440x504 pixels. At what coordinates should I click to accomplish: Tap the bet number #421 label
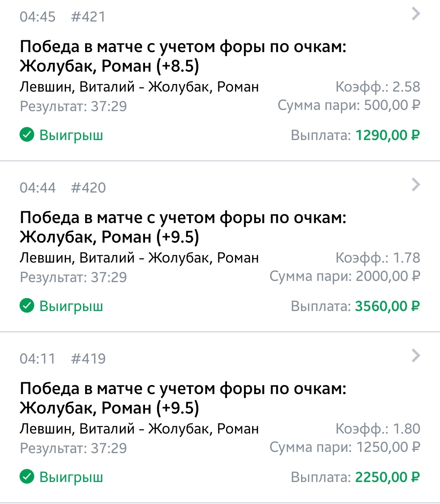pyautogui.click(x=88, y=17)
